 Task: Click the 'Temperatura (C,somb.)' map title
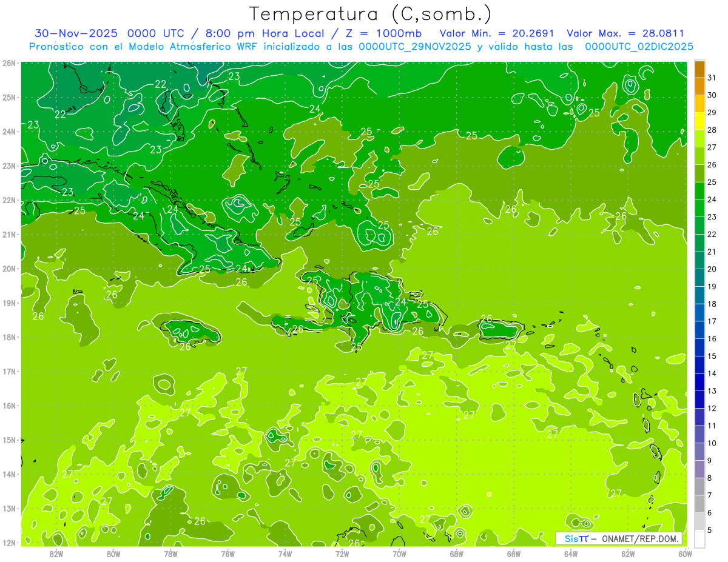click(x=370, y=15)
